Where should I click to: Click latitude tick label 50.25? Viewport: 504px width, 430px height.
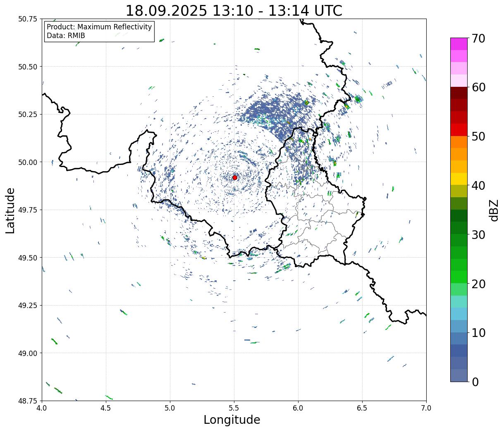(28, 115)
